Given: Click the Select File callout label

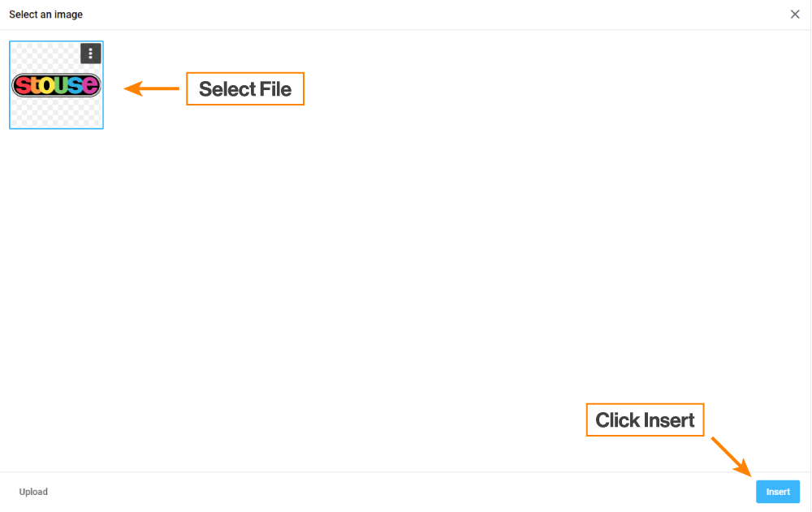Looking at the screenshot, I should (245, 89).
